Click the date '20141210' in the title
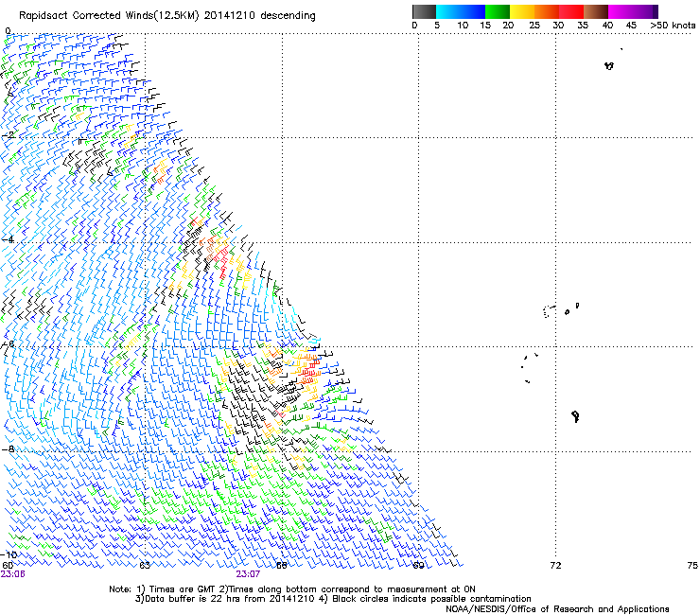 (x=229, y=16)
